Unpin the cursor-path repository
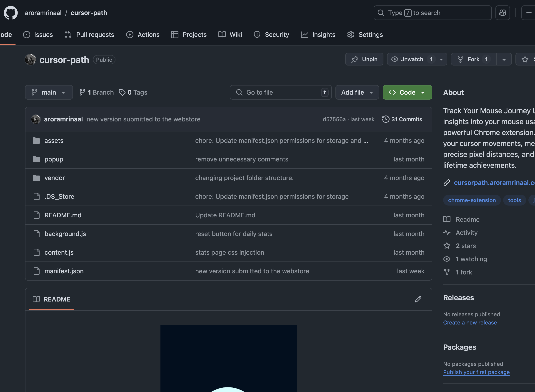Screen dimensions: 535x392 [364, 59]
